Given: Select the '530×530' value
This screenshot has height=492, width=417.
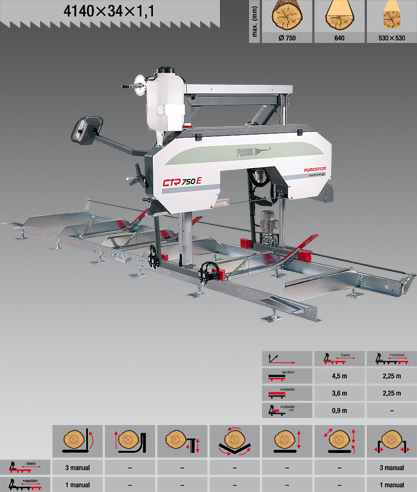Looking at the screenshot, I should (392, 38).
